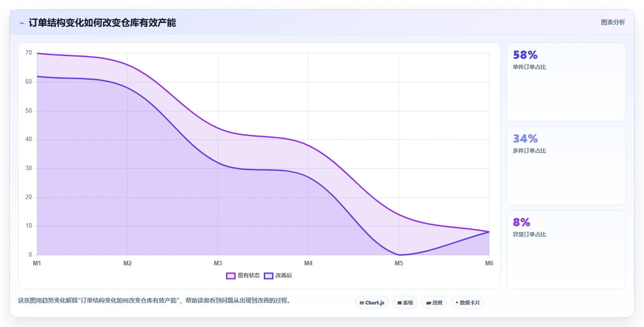Click the Chart.js tag
Screen dimensions: 644x327
(x=372, y=303)
